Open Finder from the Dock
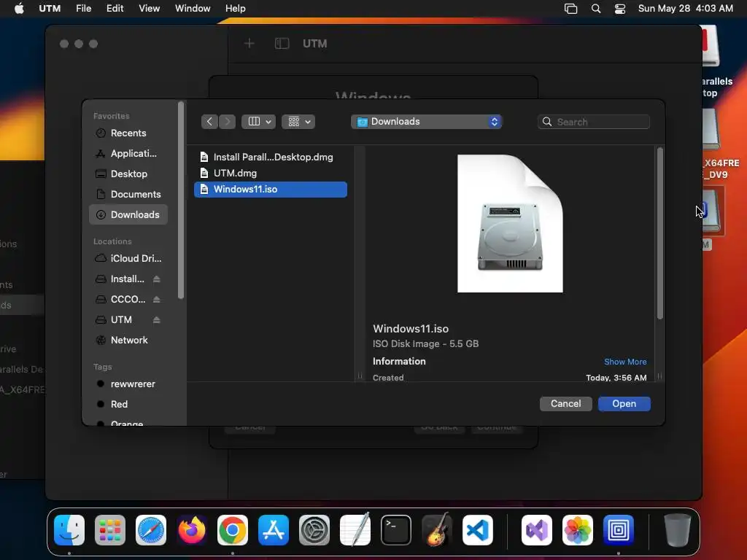 (69, 530)
